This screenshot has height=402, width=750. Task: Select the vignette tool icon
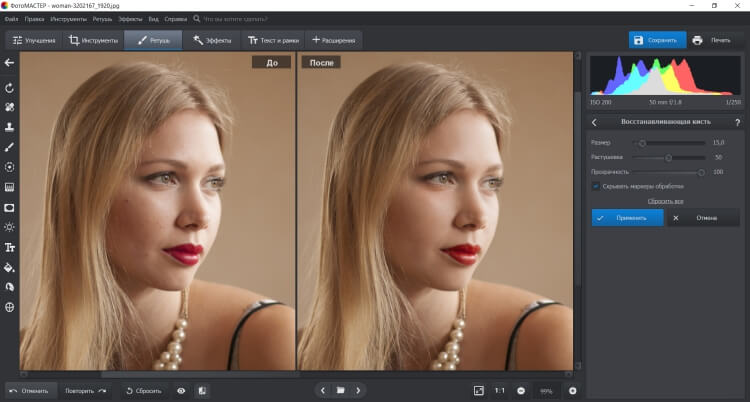9,208
